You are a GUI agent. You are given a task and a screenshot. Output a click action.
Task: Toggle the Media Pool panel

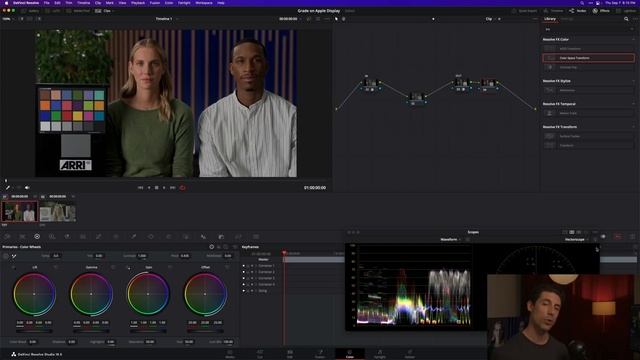[x=78, y=11]
